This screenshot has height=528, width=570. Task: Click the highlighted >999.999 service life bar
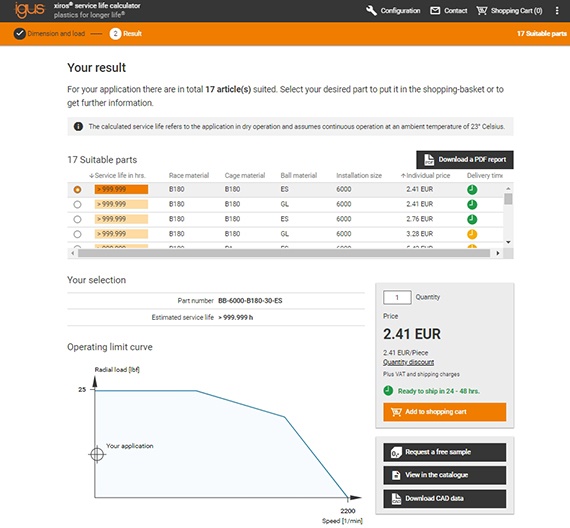tap(121, 189)
